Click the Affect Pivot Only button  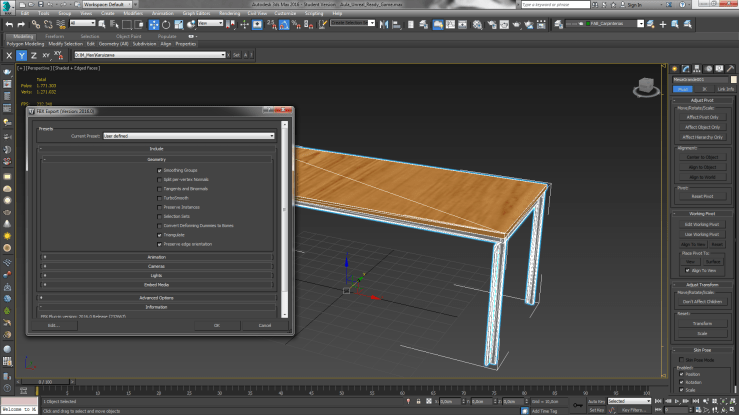coord(703,117)
